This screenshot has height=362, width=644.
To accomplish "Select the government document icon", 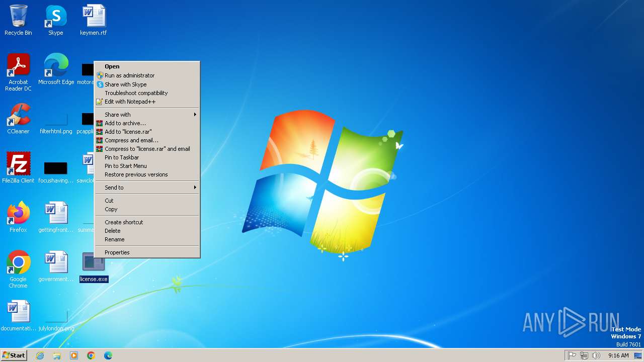I will [56, 266].
